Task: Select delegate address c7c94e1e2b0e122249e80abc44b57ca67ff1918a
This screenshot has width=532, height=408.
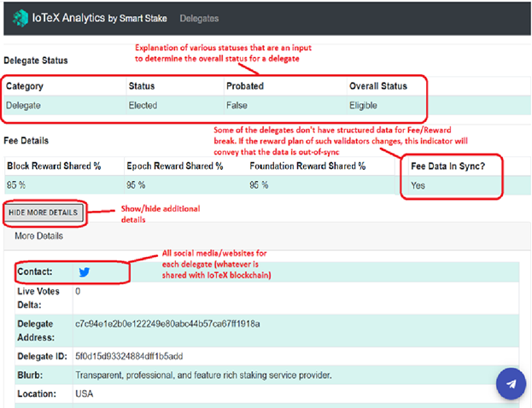Action: 167,323
